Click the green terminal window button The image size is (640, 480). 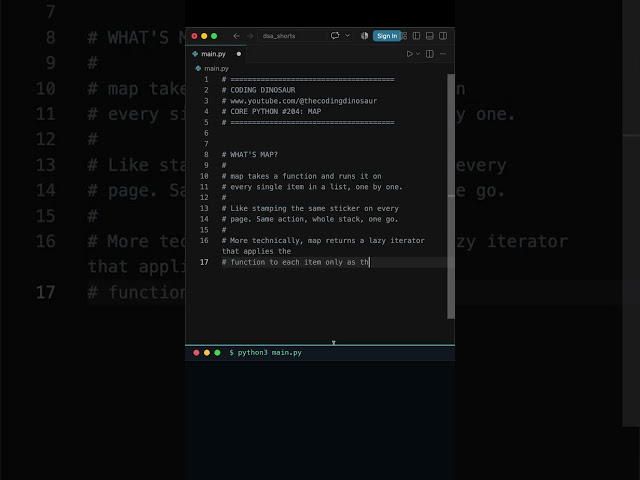coord(218,353)
